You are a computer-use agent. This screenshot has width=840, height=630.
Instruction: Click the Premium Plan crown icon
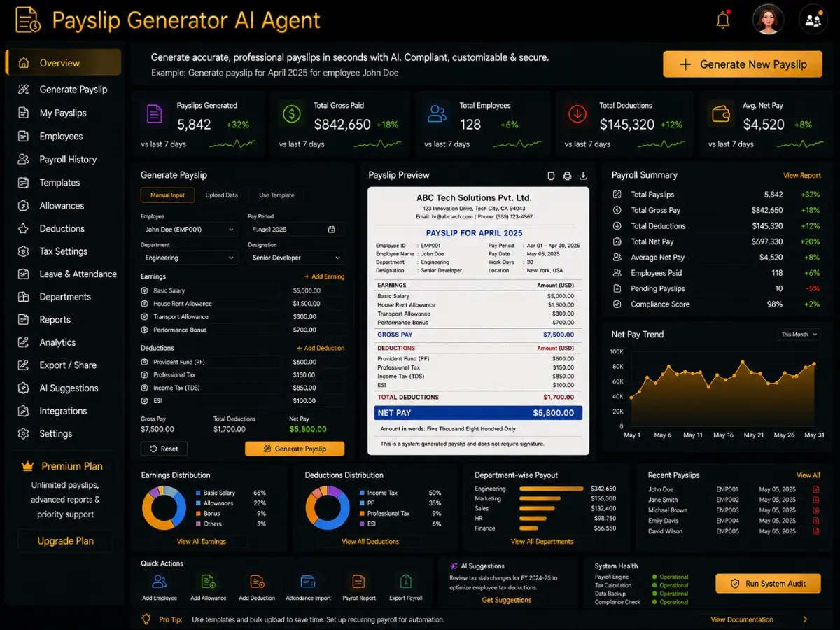tap(28, 466)
